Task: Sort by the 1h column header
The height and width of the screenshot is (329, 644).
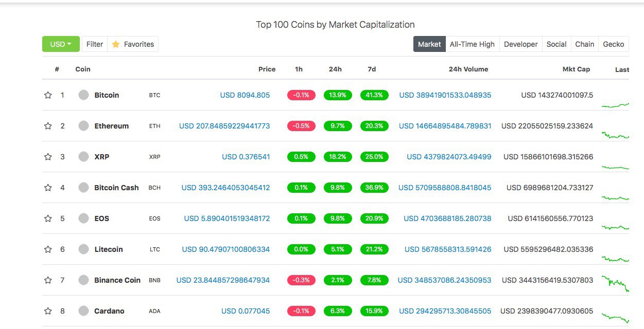Action: pyautogui.click(x=299, y=69)
